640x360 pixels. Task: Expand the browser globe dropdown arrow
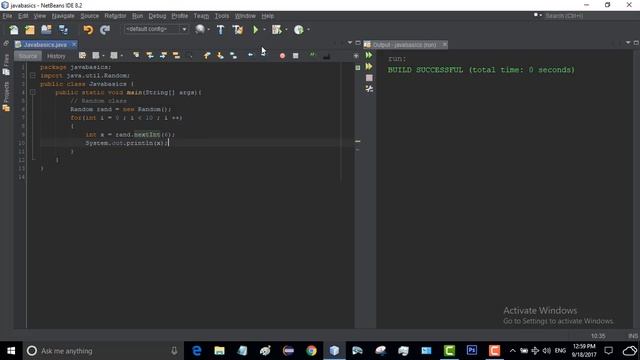[209, 29]
